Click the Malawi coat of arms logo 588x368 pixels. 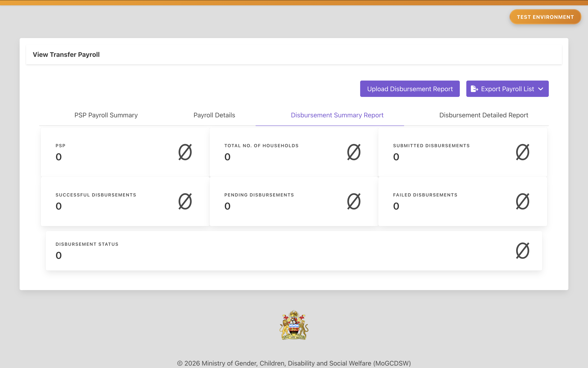click(x=294, y=325)
